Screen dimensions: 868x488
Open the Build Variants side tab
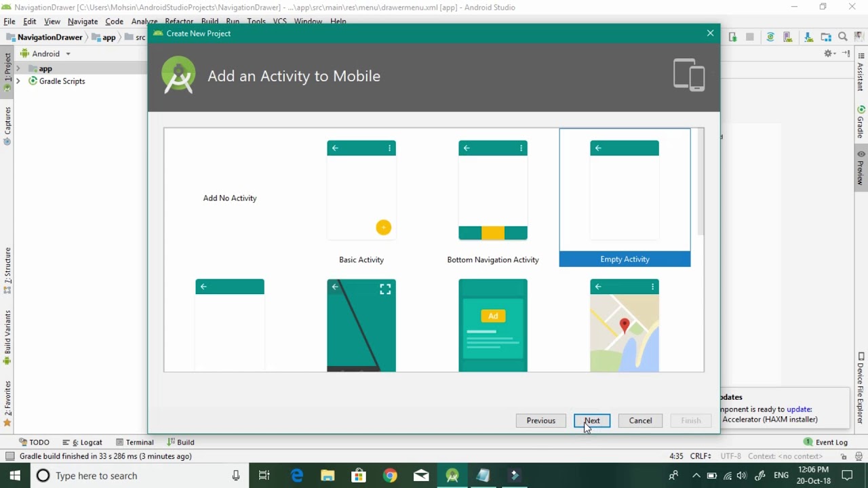[x=7, y=337]
